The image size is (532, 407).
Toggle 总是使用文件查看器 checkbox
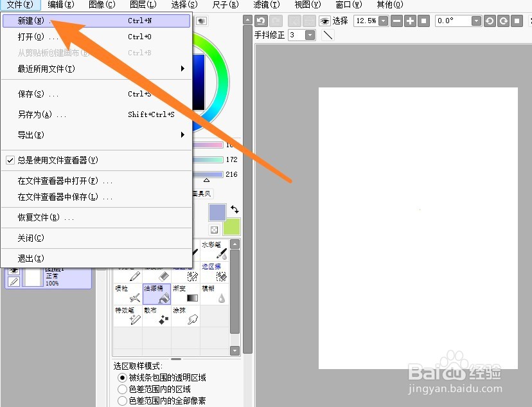pos(10,160)
